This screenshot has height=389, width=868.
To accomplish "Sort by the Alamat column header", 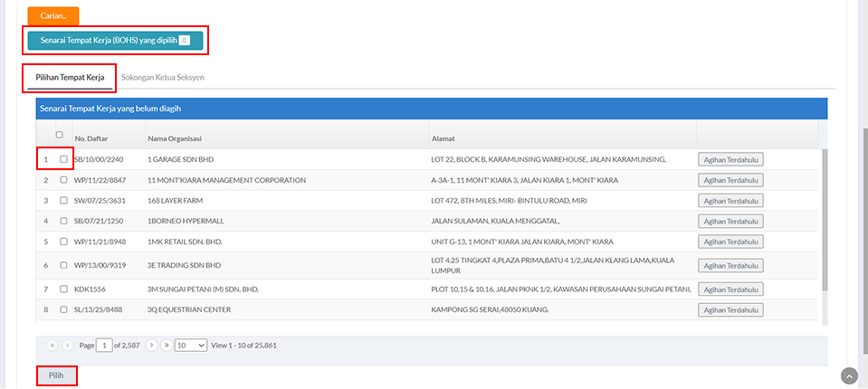I will (443, 138).
